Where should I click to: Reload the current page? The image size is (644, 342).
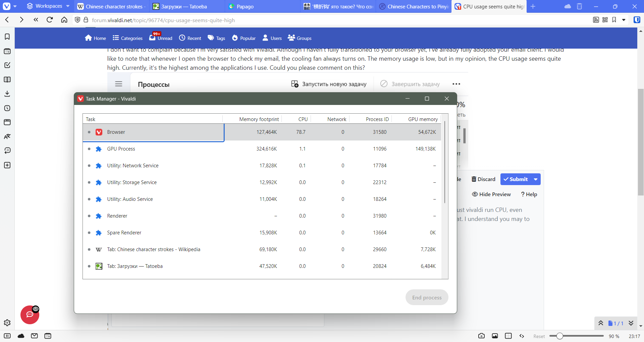[50, 20]
